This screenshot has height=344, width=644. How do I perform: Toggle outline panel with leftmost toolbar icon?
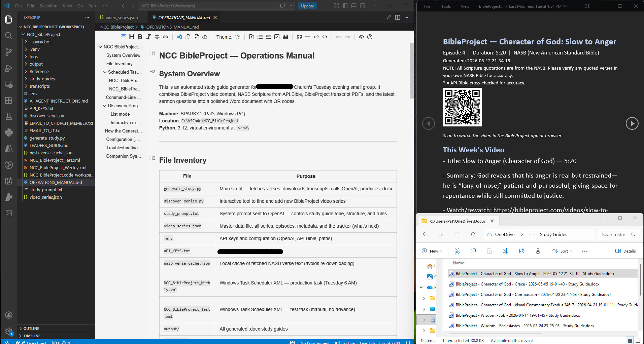[123, 37]
